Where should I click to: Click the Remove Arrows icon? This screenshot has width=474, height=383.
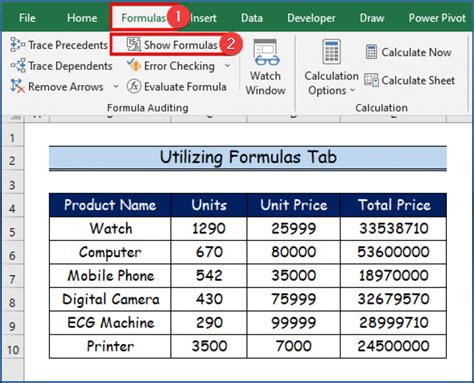17,86
